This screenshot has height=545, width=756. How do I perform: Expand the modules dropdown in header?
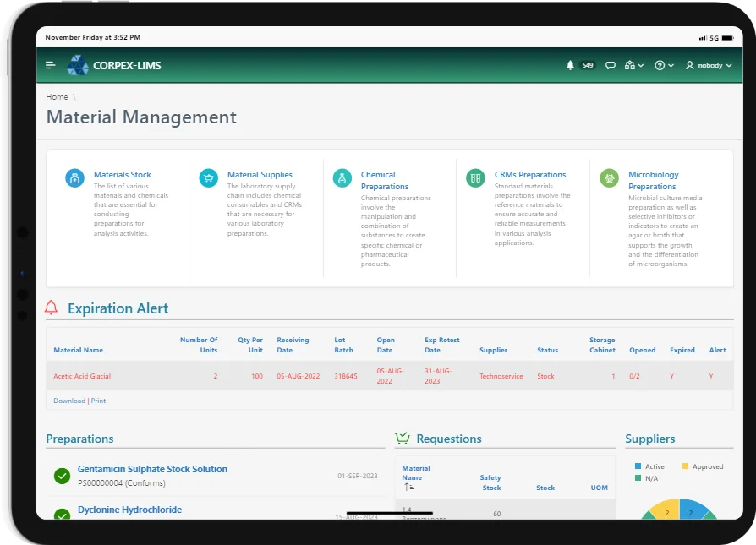[x=633, y=65]
